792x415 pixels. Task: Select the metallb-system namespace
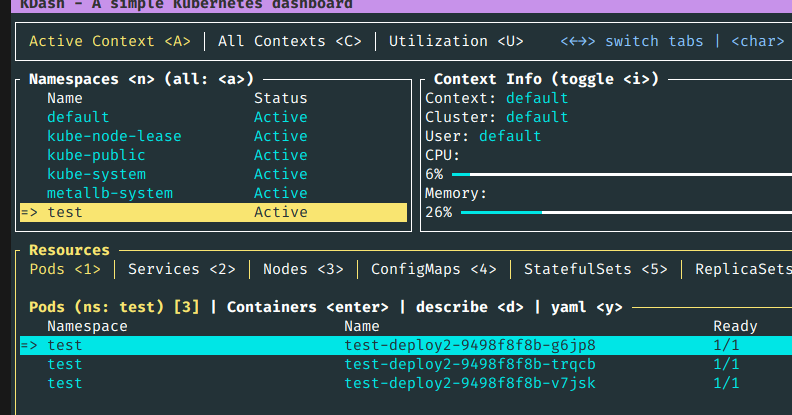[110, 193]
